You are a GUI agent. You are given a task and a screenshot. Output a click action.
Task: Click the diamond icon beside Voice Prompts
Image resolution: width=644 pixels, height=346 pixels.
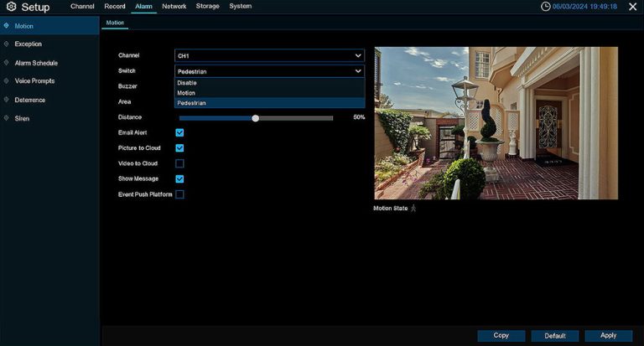(x=6, y=81)
